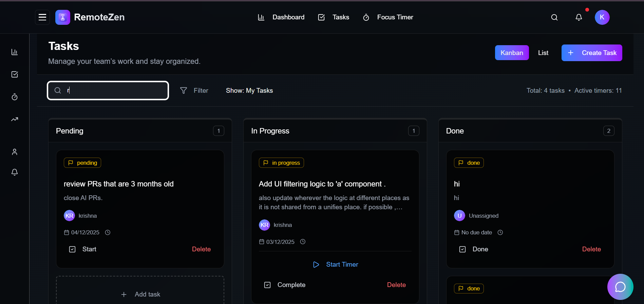
Task: Click done badge on second Done card
Action: click(x=469, y=288)
